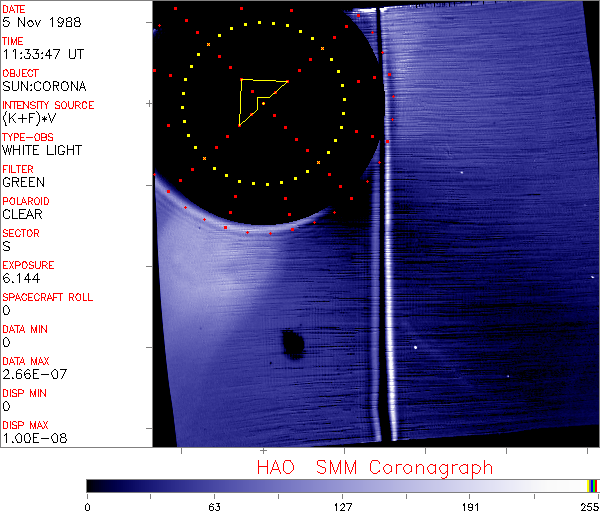Select the time value 11:33:47 UT
600x512 pixels.
41,54
